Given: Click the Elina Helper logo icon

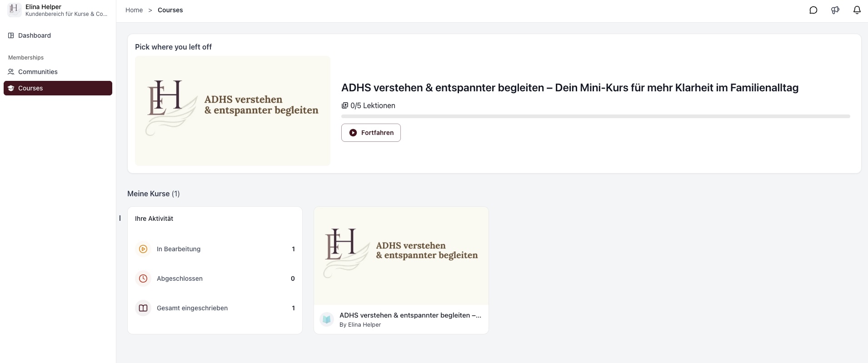Looking at the screenshot, I should point(14,10).
